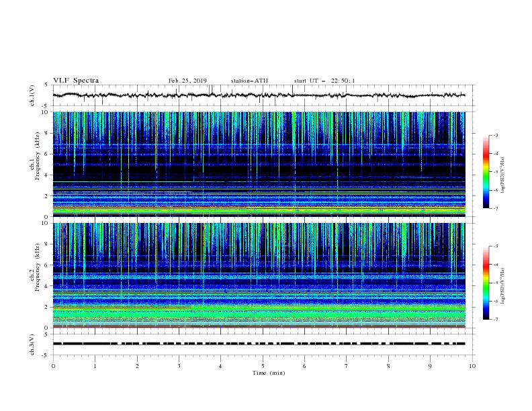Click the "-3" label on upper colorbar
The height and width of the screenshot is (411, 532).
point(495,135)
